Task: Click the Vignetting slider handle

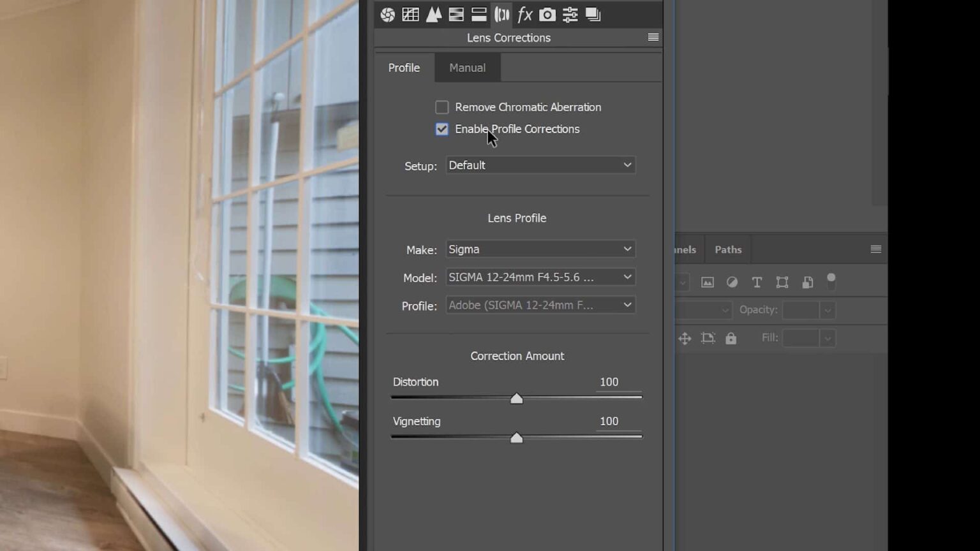Action: click(x=516, y=437)
